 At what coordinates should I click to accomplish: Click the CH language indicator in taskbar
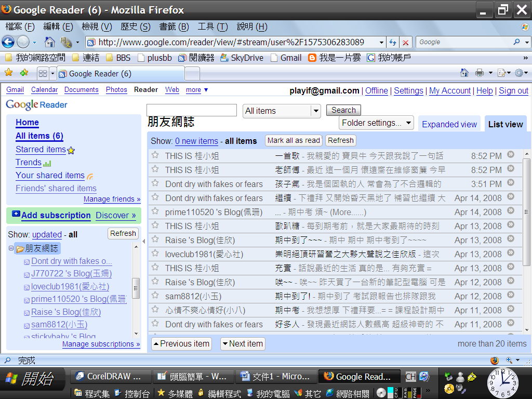point(410,377)
